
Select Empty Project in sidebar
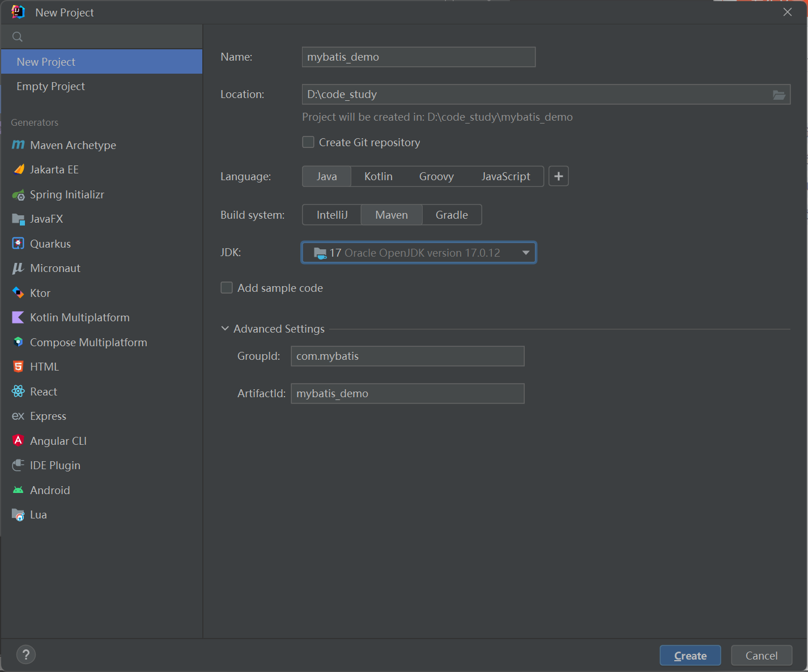point(101,86)
